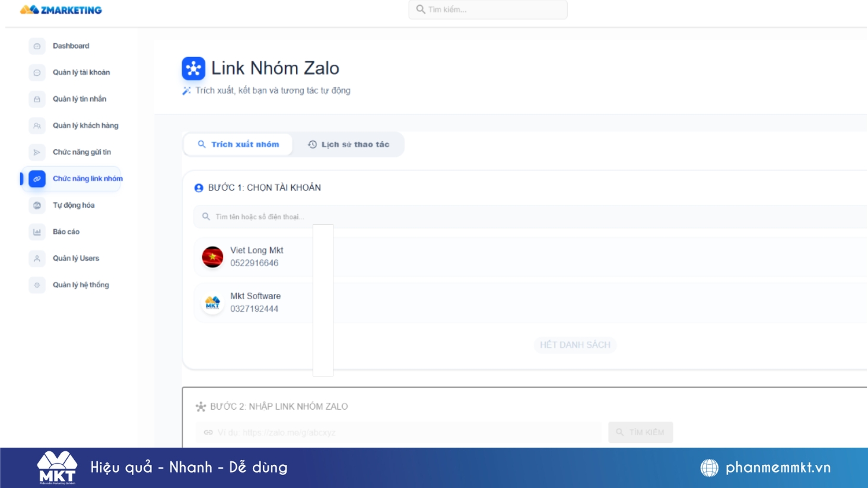Open Tự động hóa automation icon
Viewport: 868px width, 488px height.
(37, 205)
